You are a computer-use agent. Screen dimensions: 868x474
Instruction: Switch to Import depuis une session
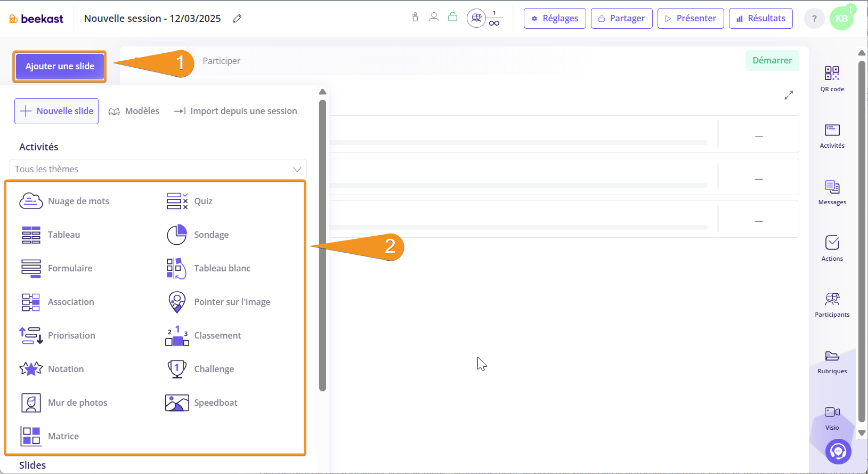(x=236, y=111)
